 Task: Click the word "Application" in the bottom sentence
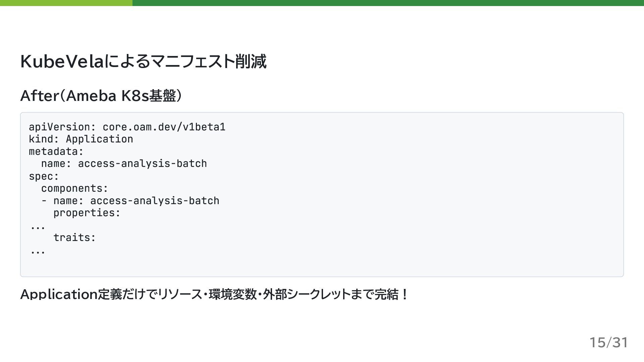59,294
